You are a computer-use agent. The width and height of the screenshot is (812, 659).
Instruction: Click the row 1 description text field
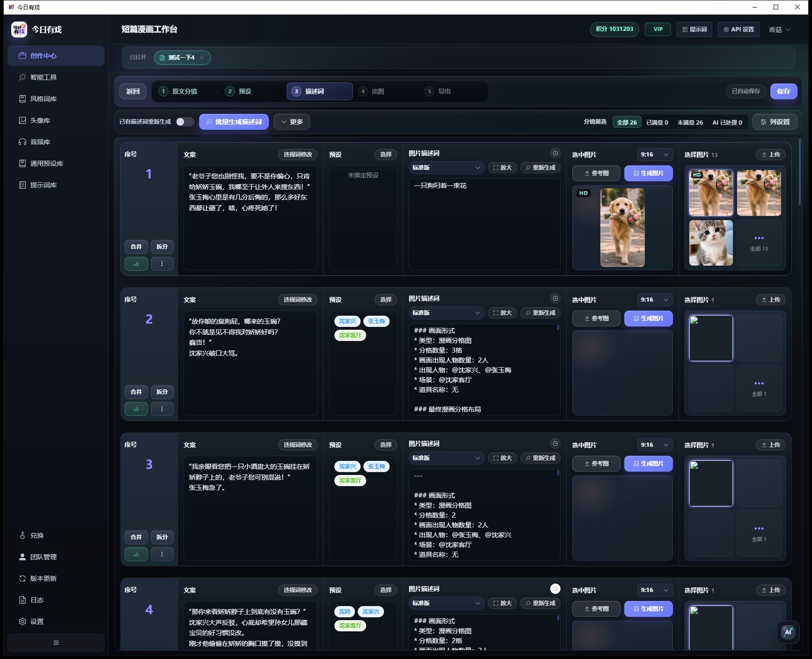484,224
